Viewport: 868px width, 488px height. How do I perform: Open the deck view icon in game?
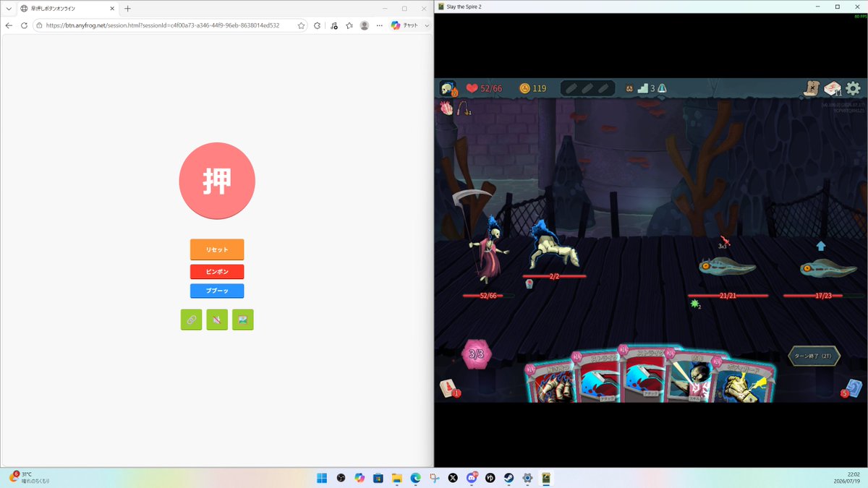tap(833, 88)
